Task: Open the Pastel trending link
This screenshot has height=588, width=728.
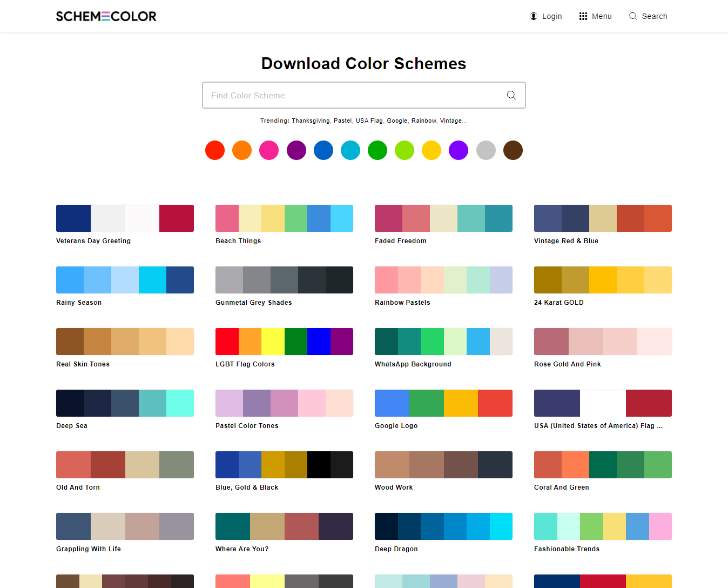Action: [x=342, y=121]
